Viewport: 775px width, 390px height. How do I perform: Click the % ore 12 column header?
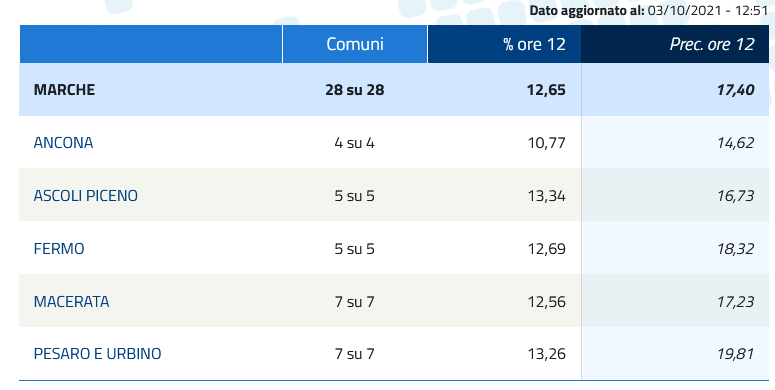504,44
